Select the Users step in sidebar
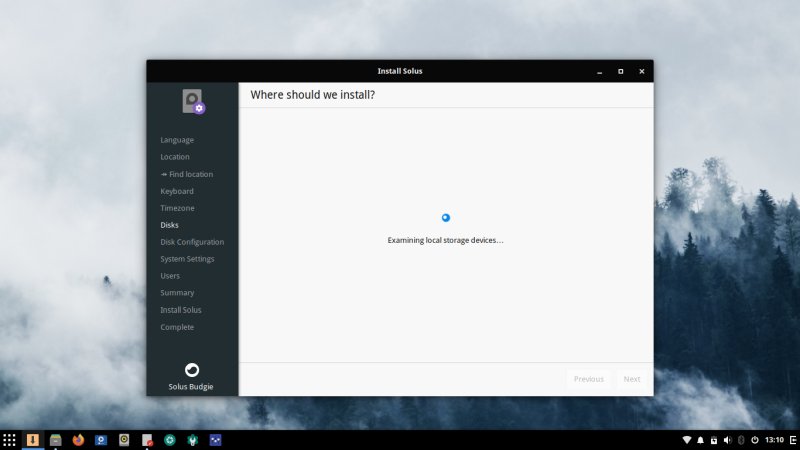This screenshot has width=800, height=450. pos(170,276)
